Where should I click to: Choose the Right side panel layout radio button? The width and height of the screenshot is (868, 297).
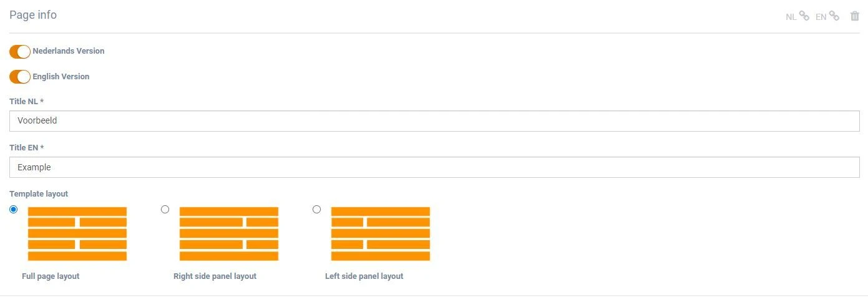point(165,210)
